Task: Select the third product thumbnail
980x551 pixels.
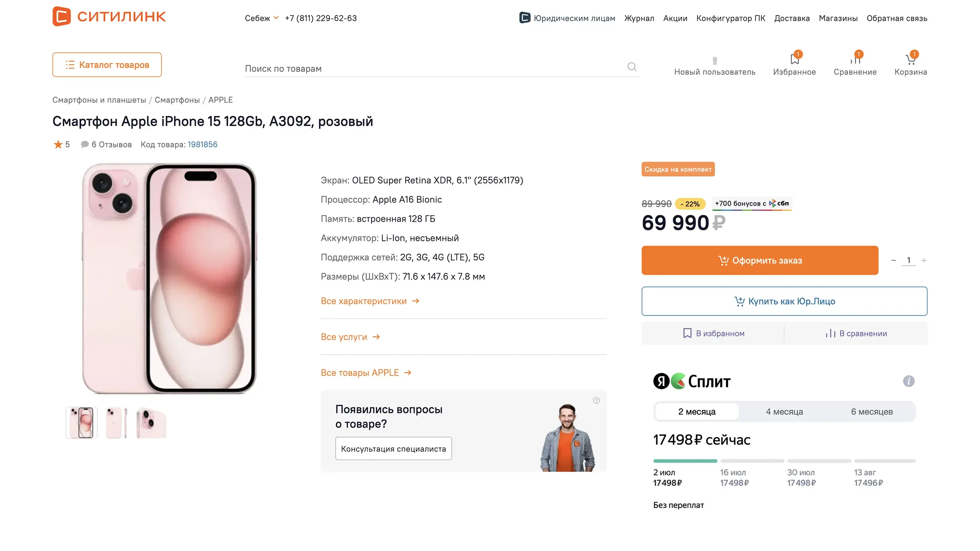Action: coord(151,423)
